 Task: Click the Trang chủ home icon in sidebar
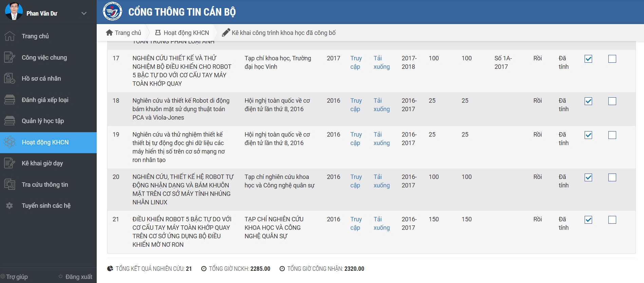[10, 36]
